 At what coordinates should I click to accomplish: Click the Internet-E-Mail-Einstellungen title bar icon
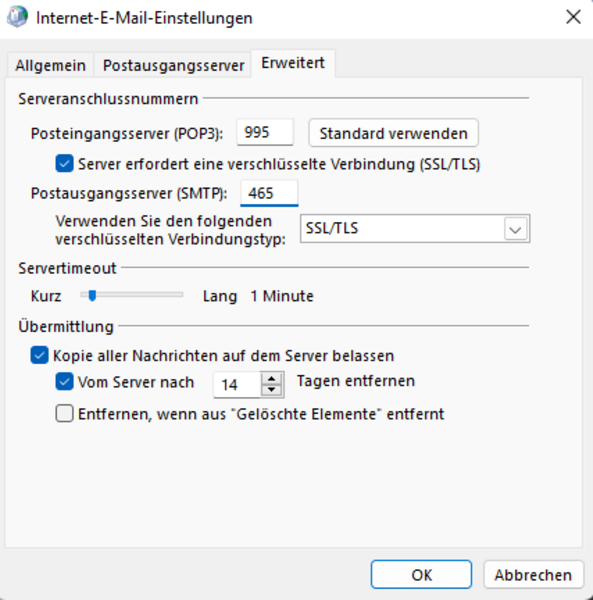(18, 17)
